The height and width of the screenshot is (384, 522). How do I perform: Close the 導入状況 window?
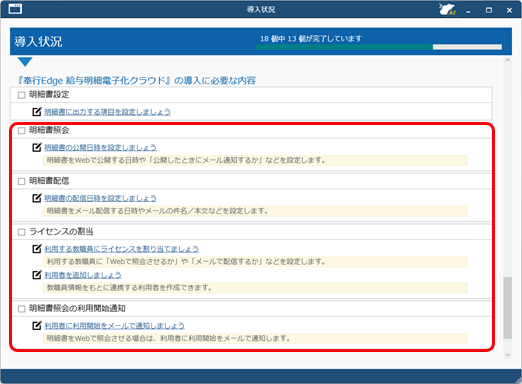click(509, 10)
